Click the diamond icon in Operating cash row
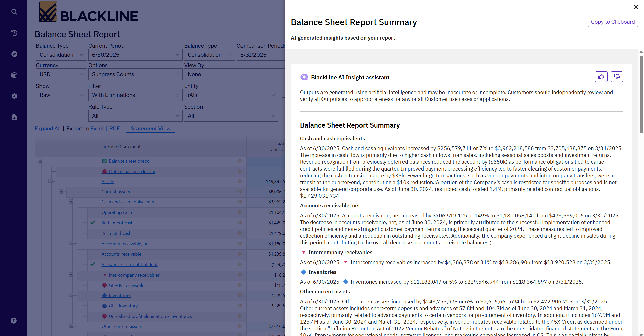644x336 pixels. pyautogui.click(x=240, y=212)
